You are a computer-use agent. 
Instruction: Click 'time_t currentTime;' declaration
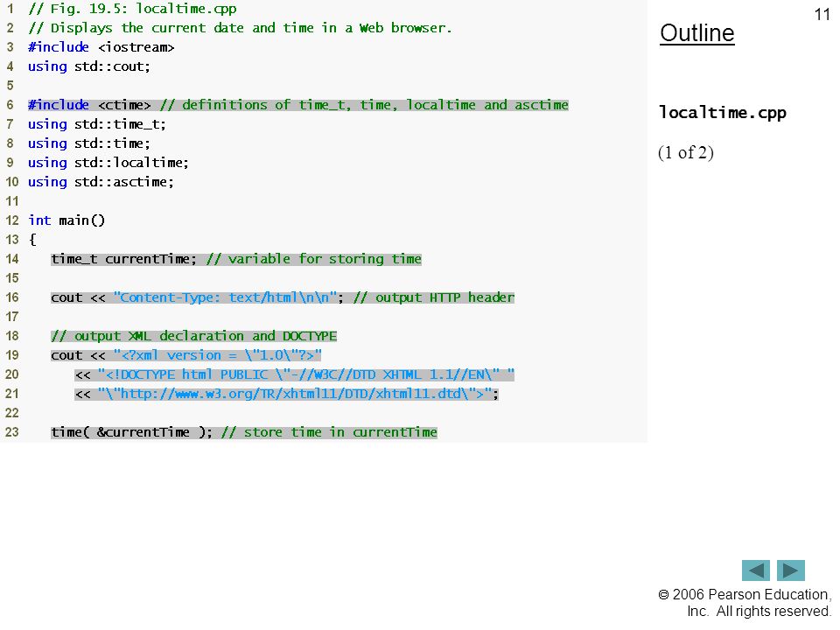123,259
